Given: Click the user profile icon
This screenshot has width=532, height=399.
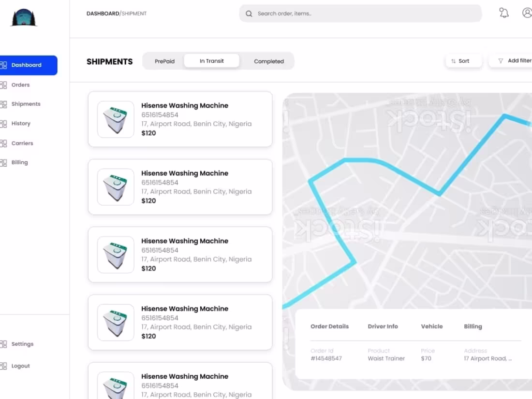Looking at the screenshot, I should tap(527, 13).
